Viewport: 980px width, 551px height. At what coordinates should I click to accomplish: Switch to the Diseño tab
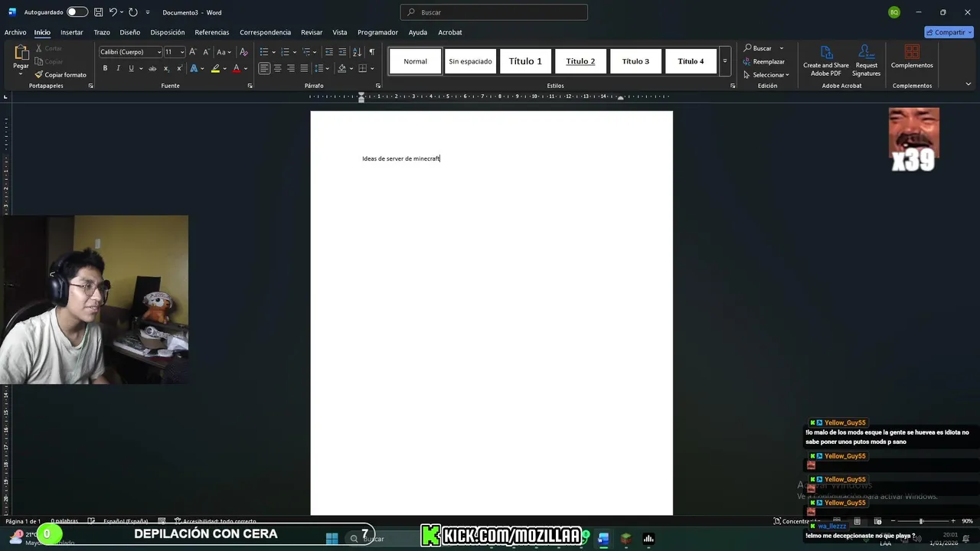tap(129, 32)
